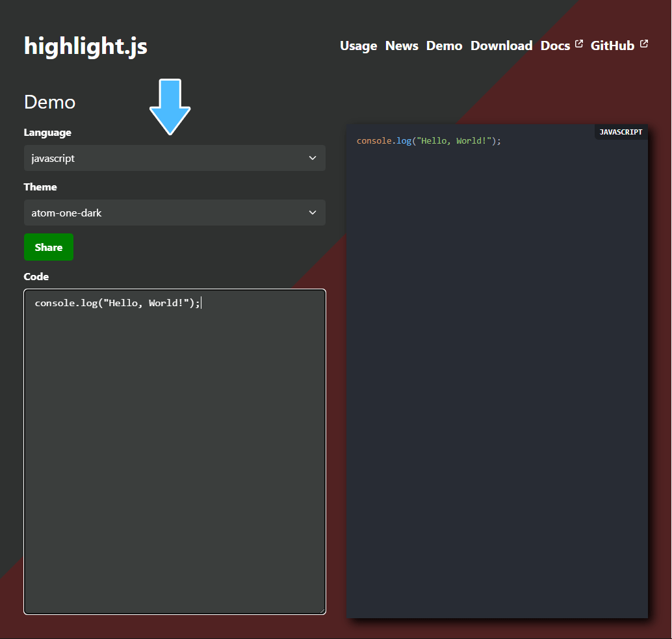Open the Theme dropdown showing atom-one-dark
Image resolution: width=672 pixels, height=639 pixels.
174,213
